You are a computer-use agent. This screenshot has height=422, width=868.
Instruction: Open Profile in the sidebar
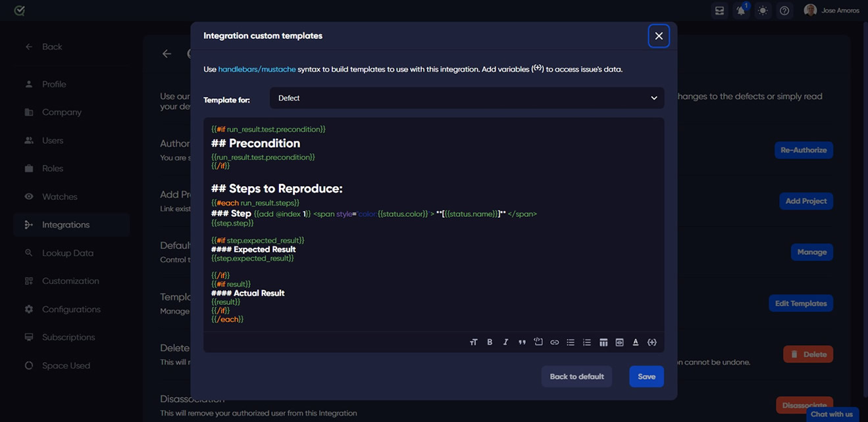[71, 84]
